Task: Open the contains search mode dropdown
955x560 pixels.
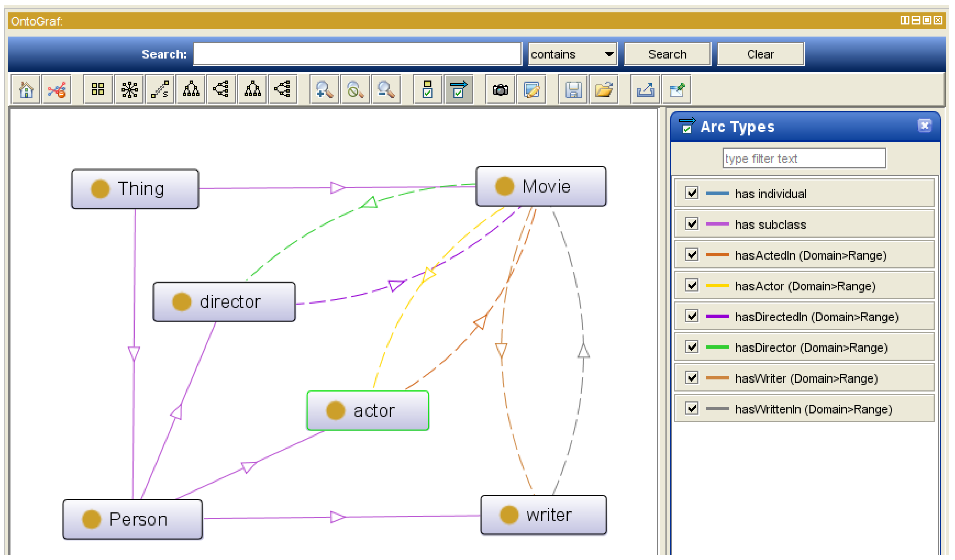Action: click(573, 54)
